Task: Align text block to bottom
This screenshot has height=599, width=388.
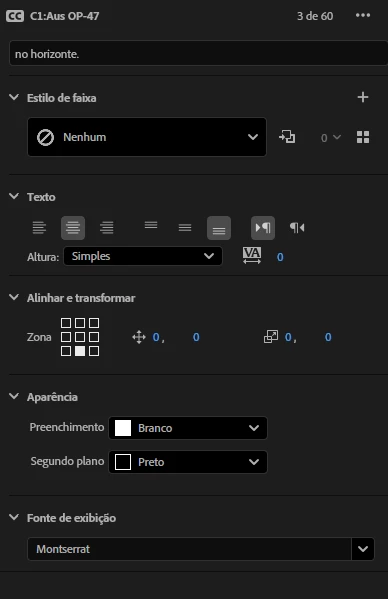Action: click(219, 228)
